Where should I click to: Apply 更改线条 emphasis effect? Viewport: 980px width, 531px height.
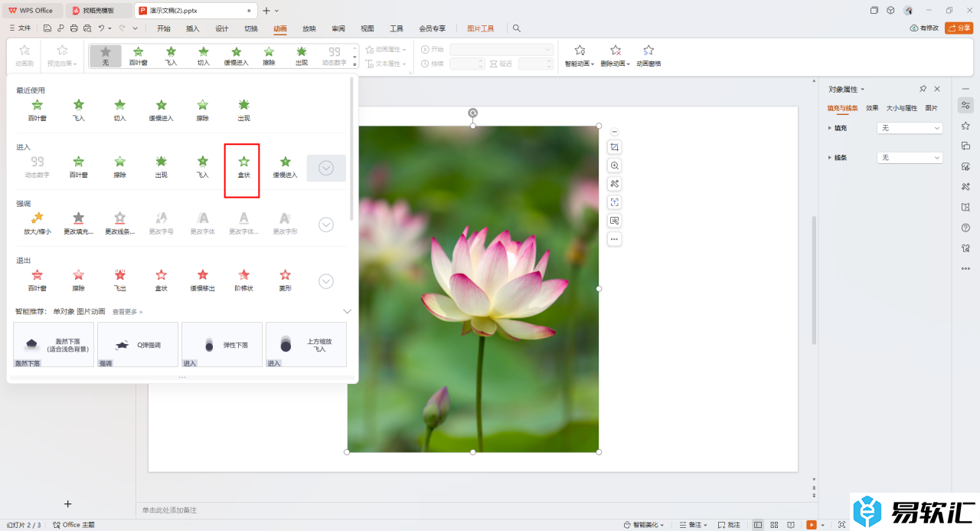pyautogui.click(x=119, y=224)
